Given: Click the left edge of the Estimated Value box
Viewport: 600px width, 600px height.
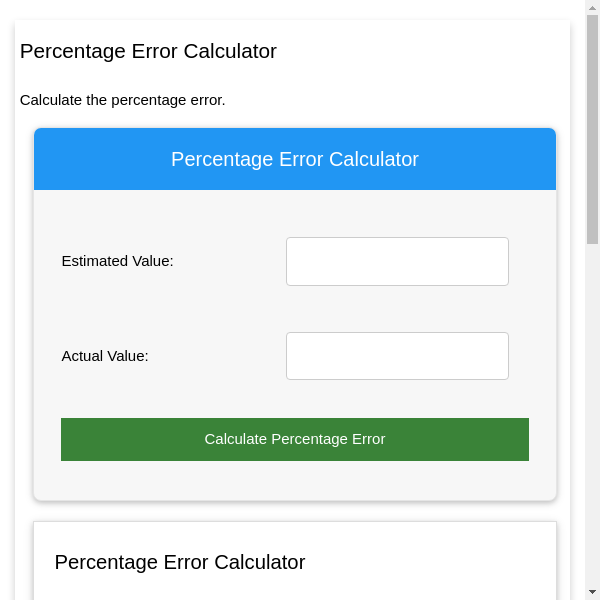Looking at the screenshot, I should pos(292,261).
